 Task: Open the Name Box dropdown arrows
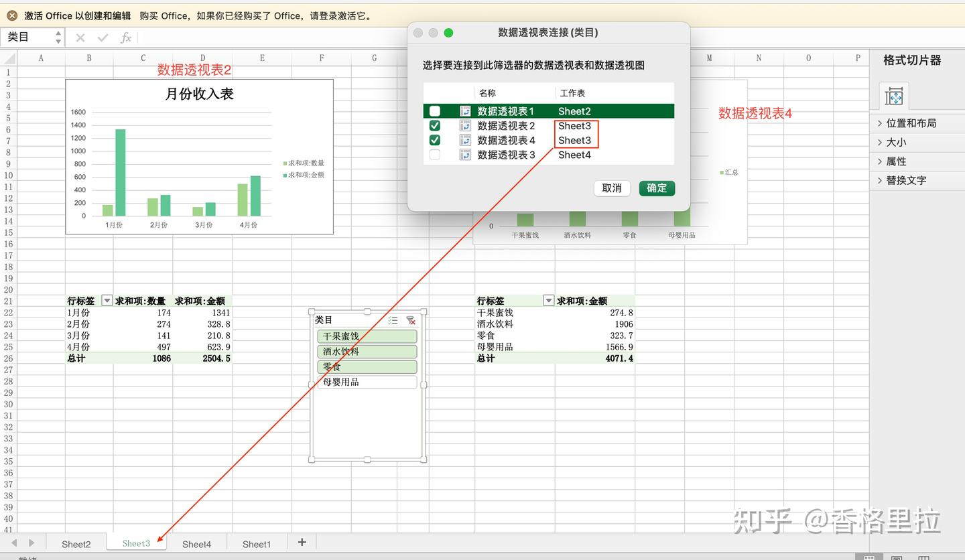[58, 38]
